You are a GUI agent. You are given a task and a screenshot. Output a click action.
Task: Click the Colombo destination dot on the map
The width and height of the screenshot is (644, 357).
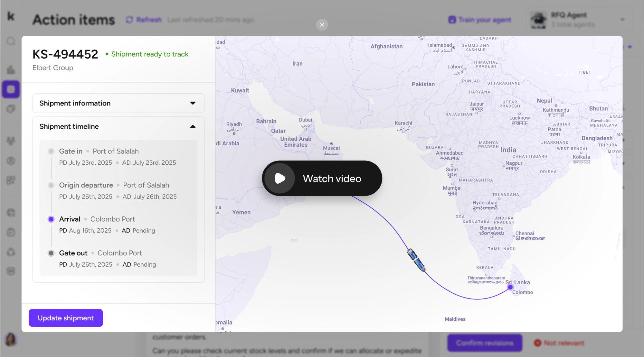click(x=510, y=287)
